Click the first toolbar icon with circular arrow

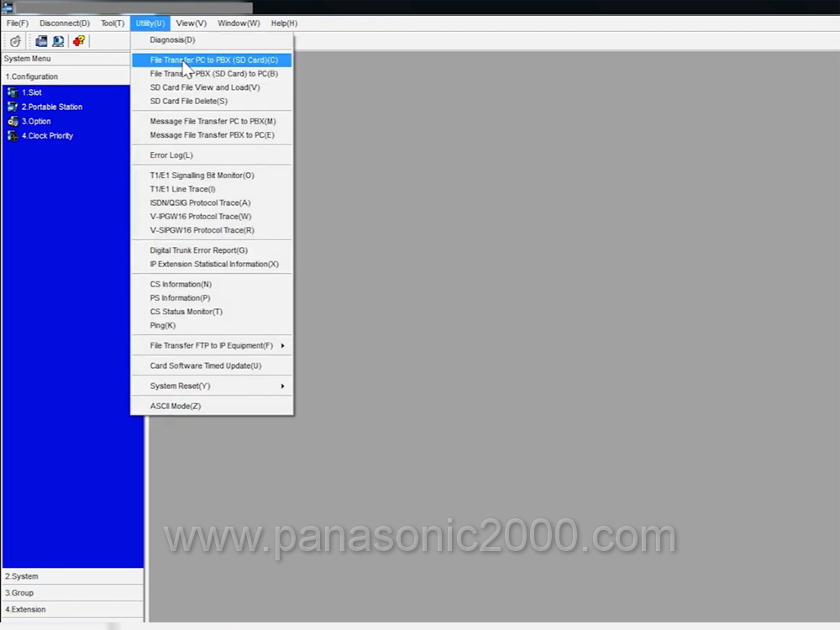point(15,41)
